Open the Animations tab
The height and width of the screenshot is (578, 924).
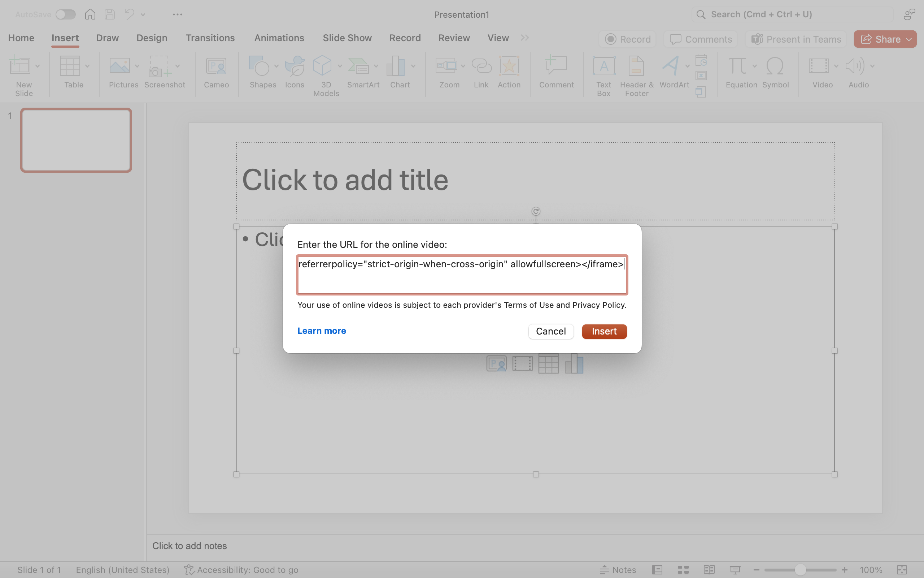(279, 38)
